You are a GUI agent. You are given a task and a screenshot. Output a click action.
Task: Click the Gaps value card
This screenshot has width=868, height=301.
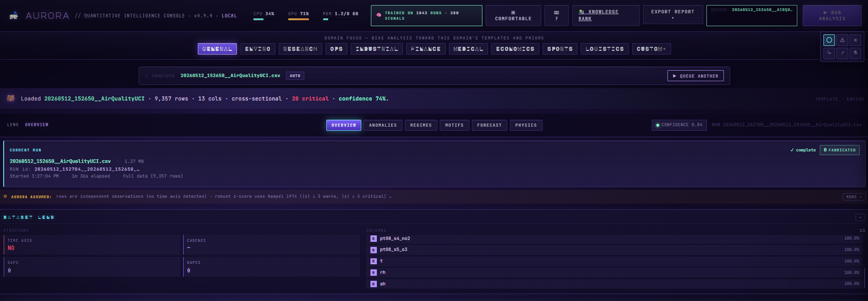(93, 267)
